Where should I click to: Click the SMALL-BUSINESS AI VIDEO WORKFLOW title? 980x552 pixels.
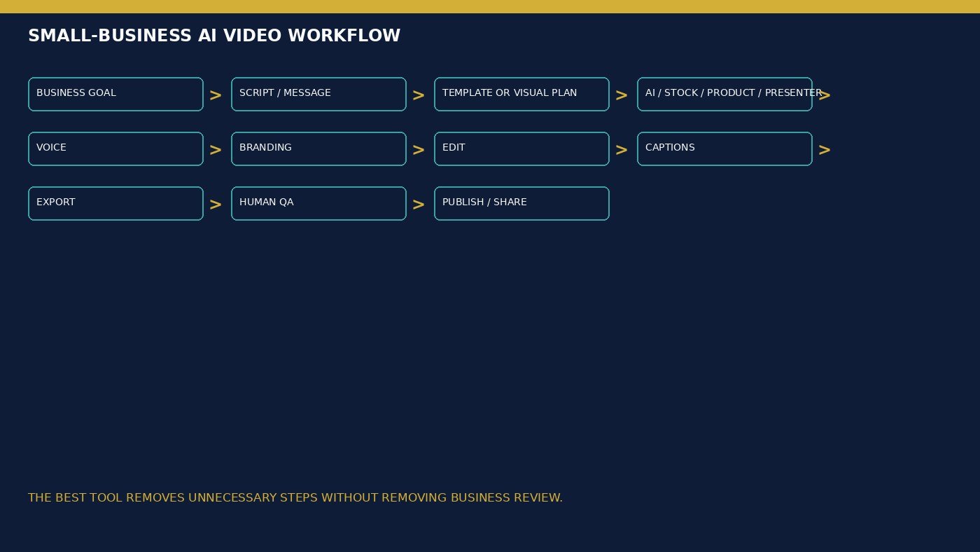click(214, 36)
